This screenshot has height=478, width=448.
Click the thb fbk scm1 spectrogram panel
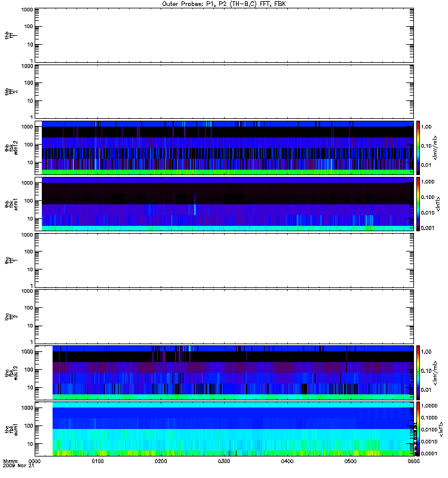tap(225, 204)
